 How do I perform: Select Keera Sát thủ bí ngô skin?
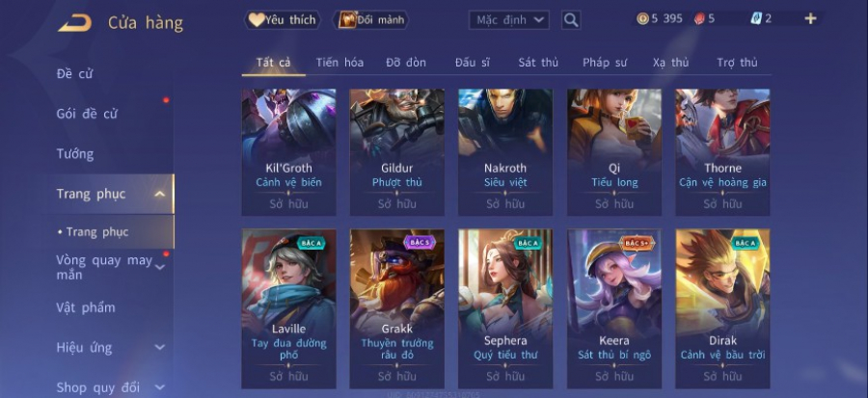614,308
